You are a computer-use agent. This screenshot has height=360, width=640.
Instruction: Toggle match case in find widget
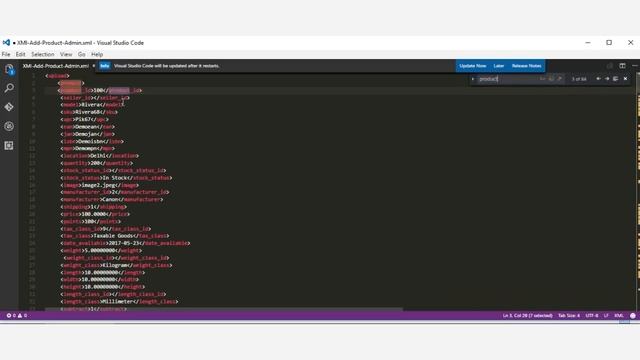(542, 79)
